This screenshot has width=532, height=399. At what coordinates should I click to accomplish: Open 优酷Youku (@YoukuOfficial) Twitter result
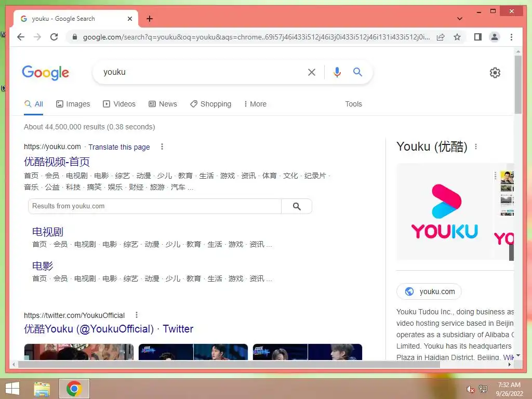(x=109, y=329)
